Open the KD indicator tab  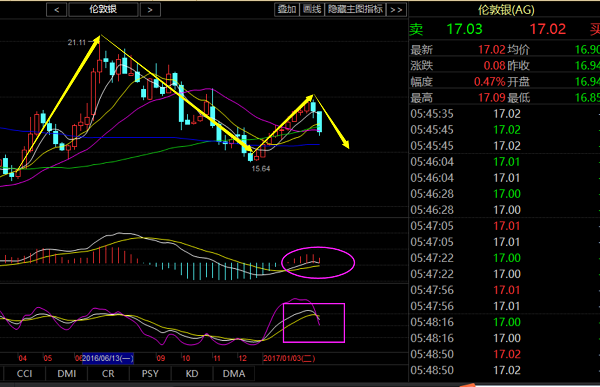point(192,374)
